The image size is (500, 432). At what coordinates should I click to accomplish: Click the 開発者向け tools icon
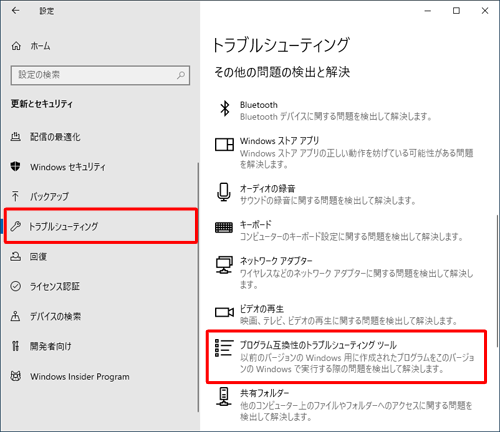15,346
